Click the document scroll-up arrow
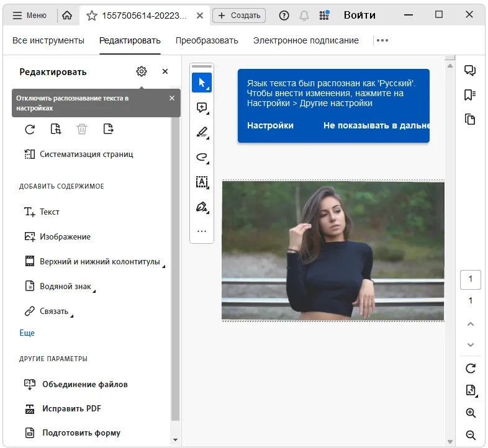Viewport: 488px width, 448px height. tap(450, 66)
